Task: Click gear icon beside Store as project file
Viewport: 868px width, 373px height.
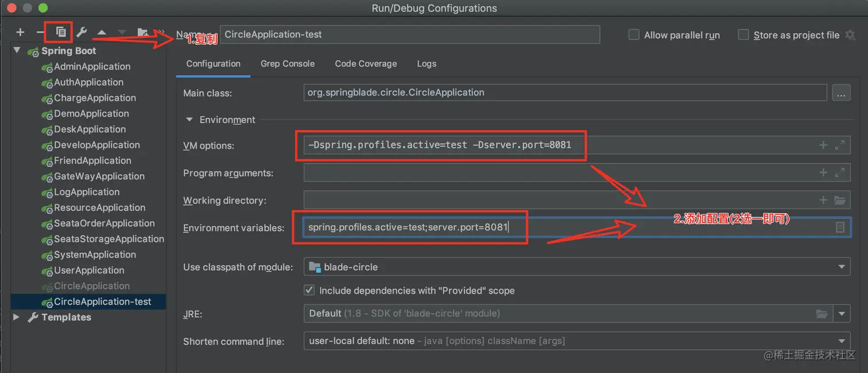Action: point(850,35)
